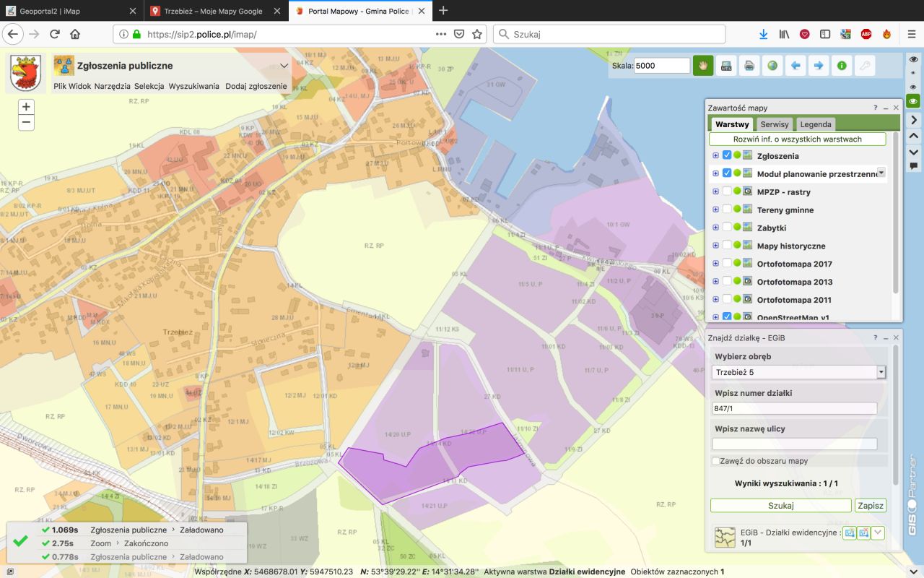
Task: Open the Narzędzia menu
Action: coord(112,86)
